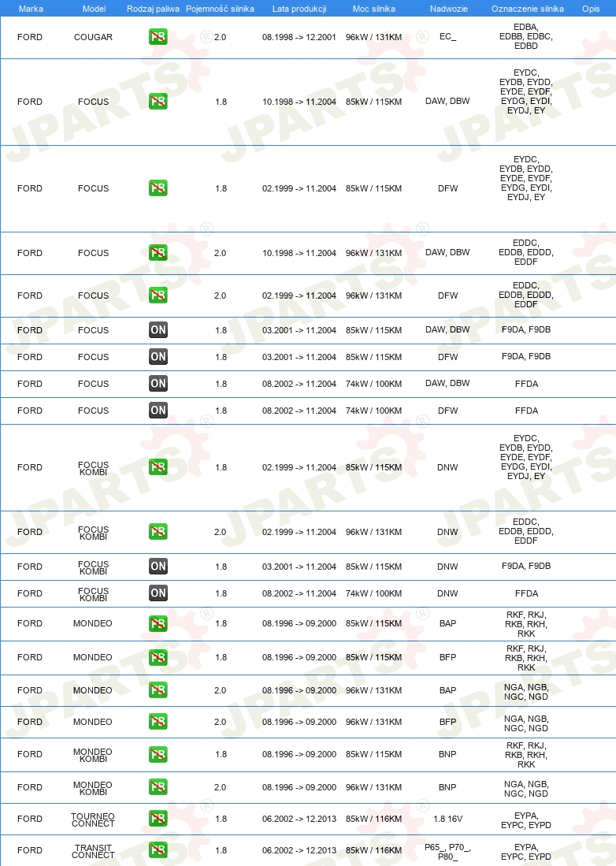The height and width of the screenshot is (866, 616).
Task: Select the TOURNEO CONNECT model cell
Action: (93, 820)
